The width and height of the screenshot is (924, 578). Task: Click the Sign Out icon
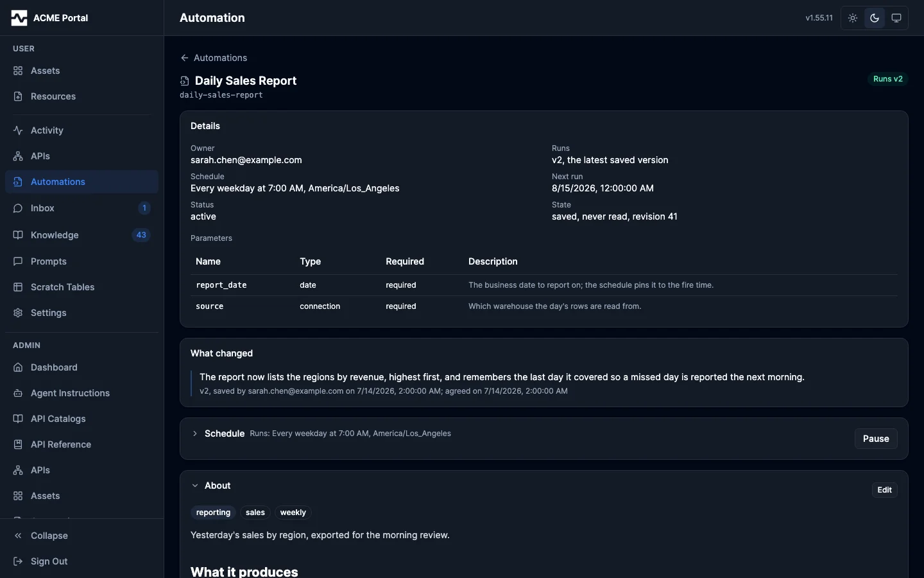point(18,561)
